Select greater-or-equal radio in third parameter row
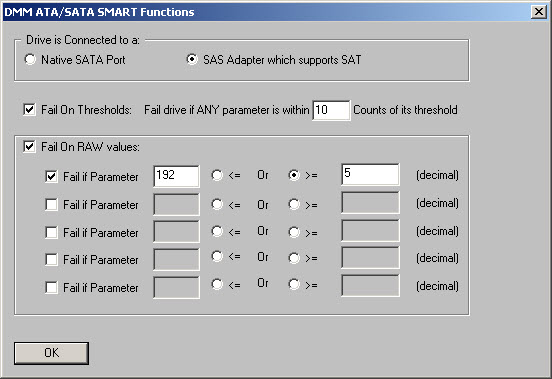This screenshot has height=379, width=552. (x=294, y=232)
